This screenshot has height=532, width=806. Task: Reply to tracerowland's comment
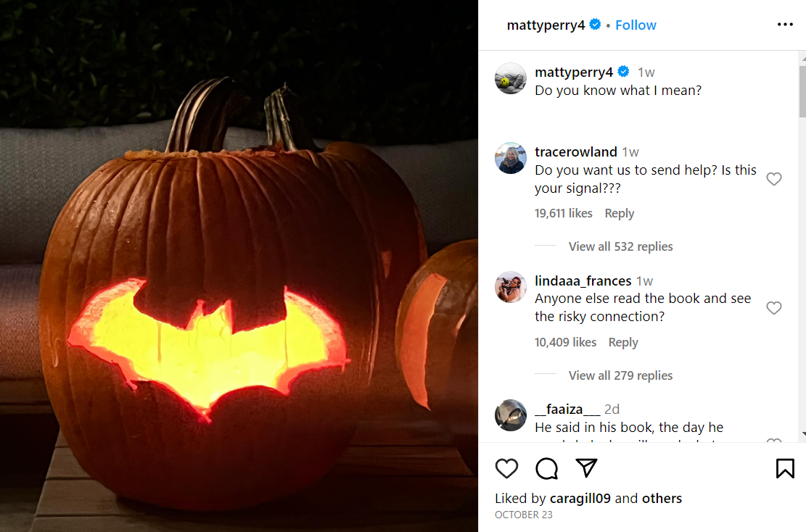(619, 213)
